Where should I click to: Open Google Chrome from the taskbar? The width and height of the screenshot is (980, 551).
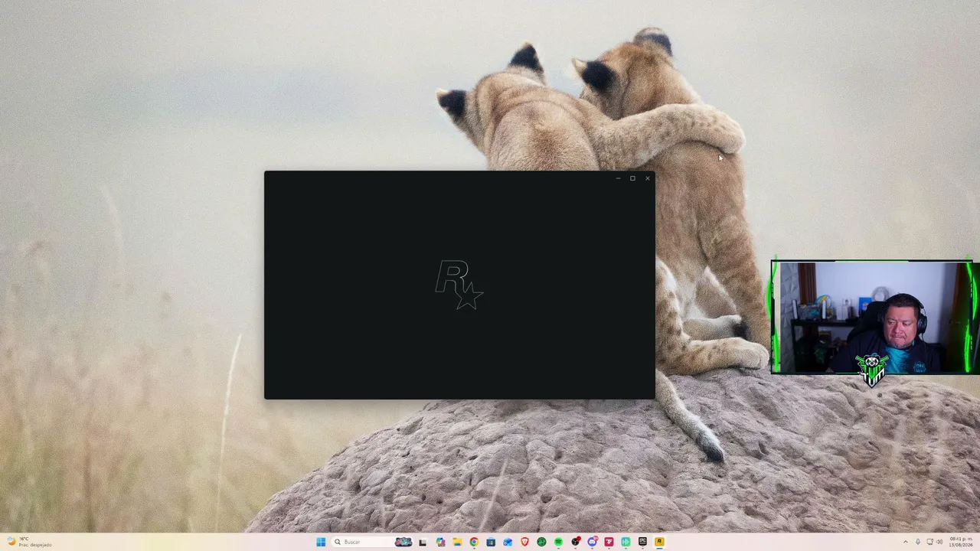click(474, 542)
